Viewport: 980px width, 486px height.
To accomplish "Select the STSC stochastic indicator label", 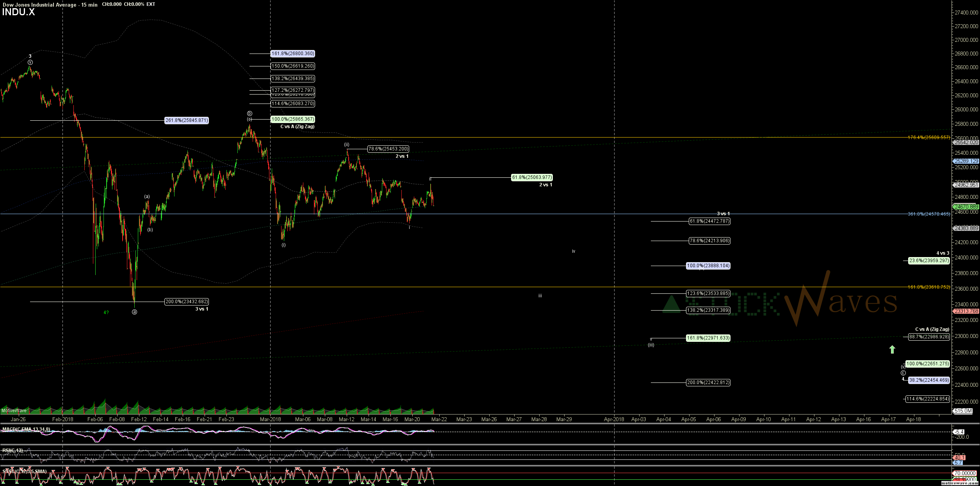I will 24,472.
